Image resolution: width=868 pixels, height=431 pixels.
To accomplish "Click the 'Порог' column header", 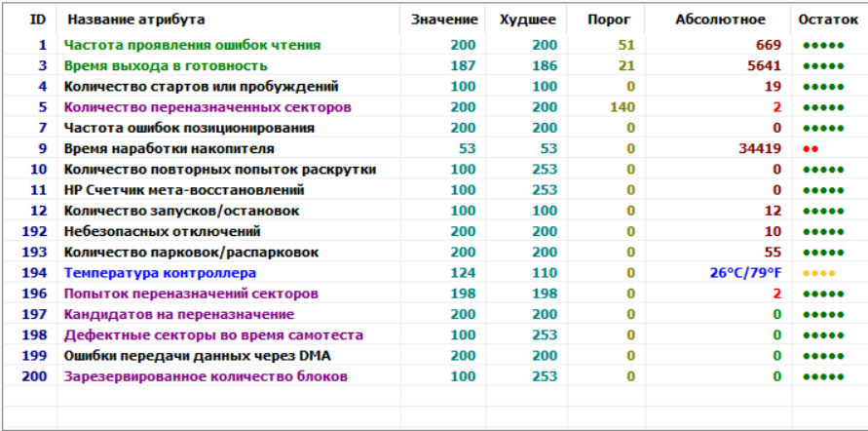I will 610,20.
